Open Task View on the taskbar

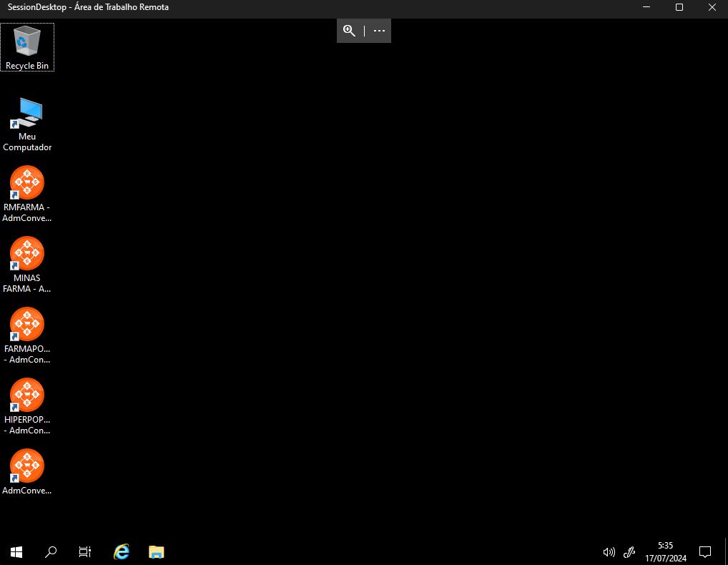(85, 551)
